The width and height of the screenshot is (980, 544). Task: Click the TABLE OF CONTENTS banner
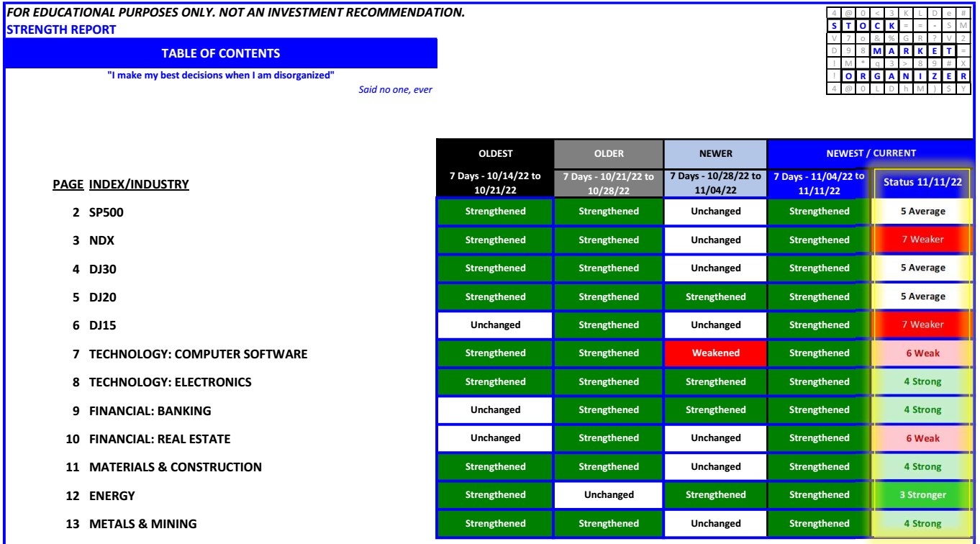(220, 53)
